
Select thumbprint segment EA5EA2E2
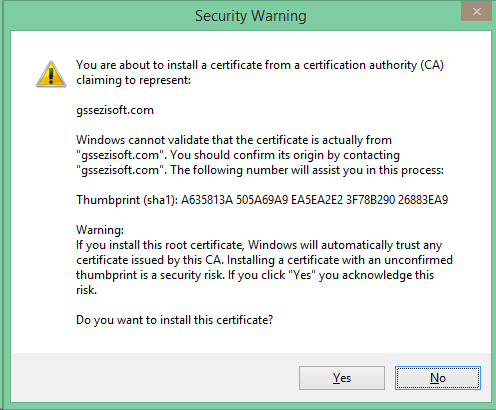[x=317, y=200]
